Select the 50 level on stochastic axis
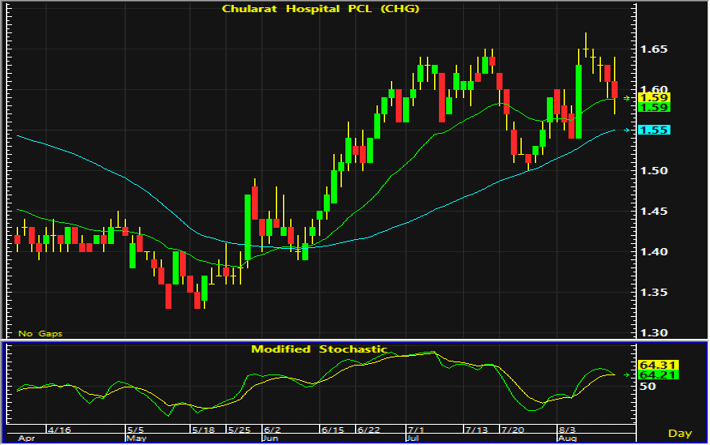This screenshot has width=710, height=445. click(648, 386)
